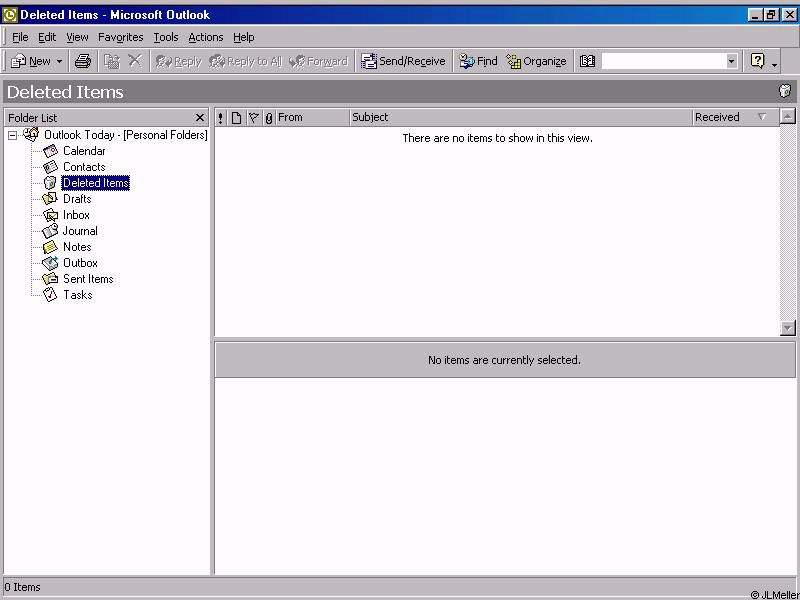Click the Delete X toolbar icon
Screen dimensions: 800x600
(135, 61)
